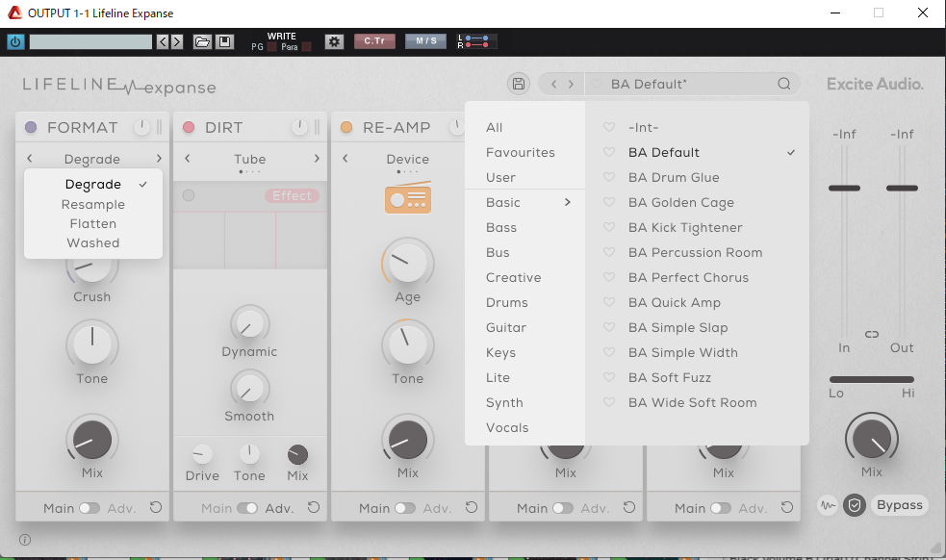Choose the Vocals preset category
Image resolution: width=946 pixels, height=560 pixels.
[x=507, y=428]
